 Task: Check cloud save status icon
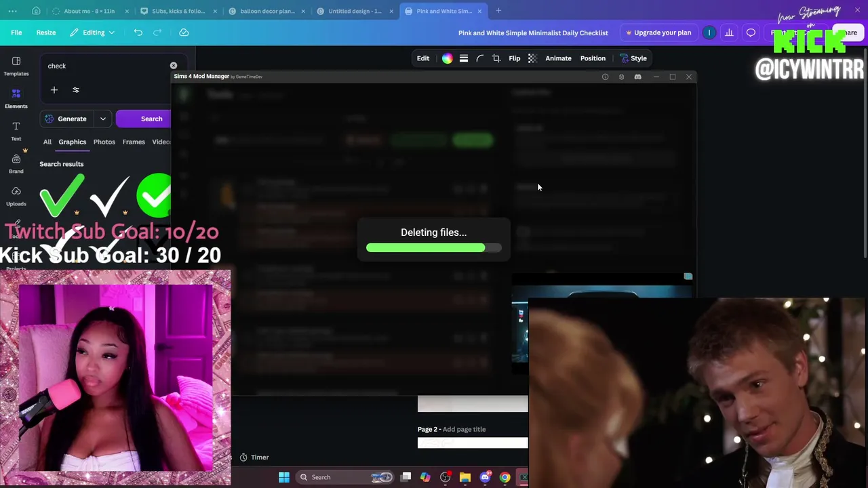tap(184, 33)
